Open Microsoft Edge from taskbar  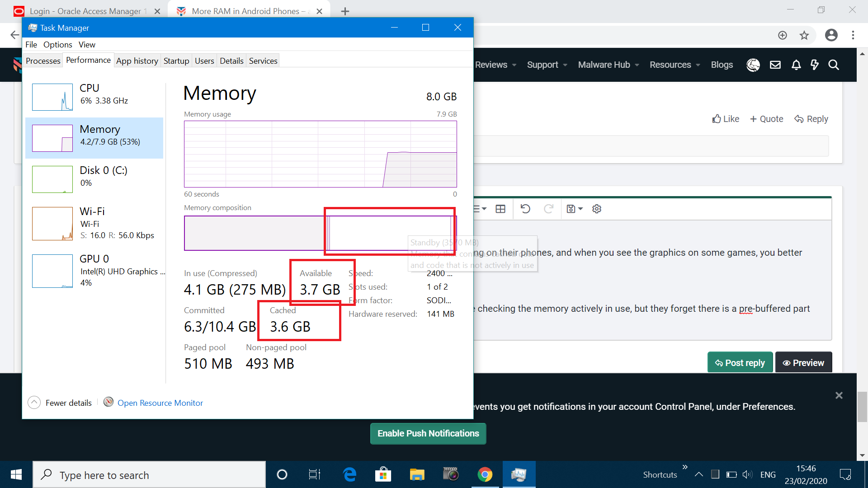click(x=349, y=474)
